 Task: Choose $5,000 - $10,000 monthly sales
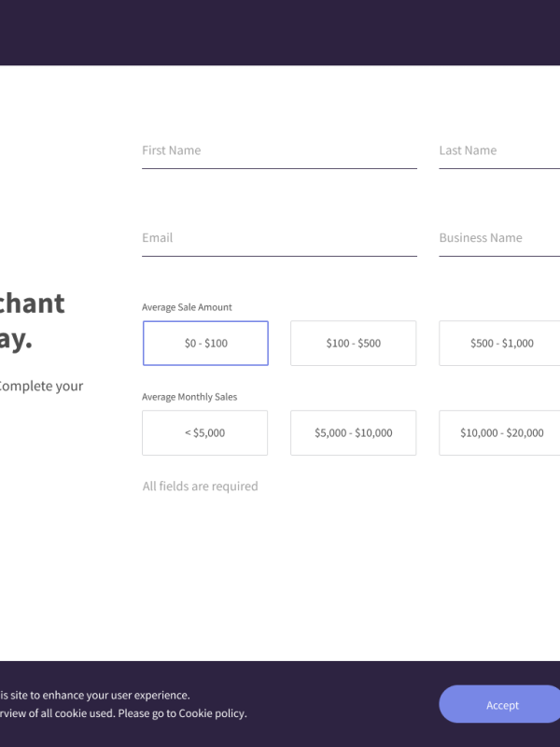point(353,433)
